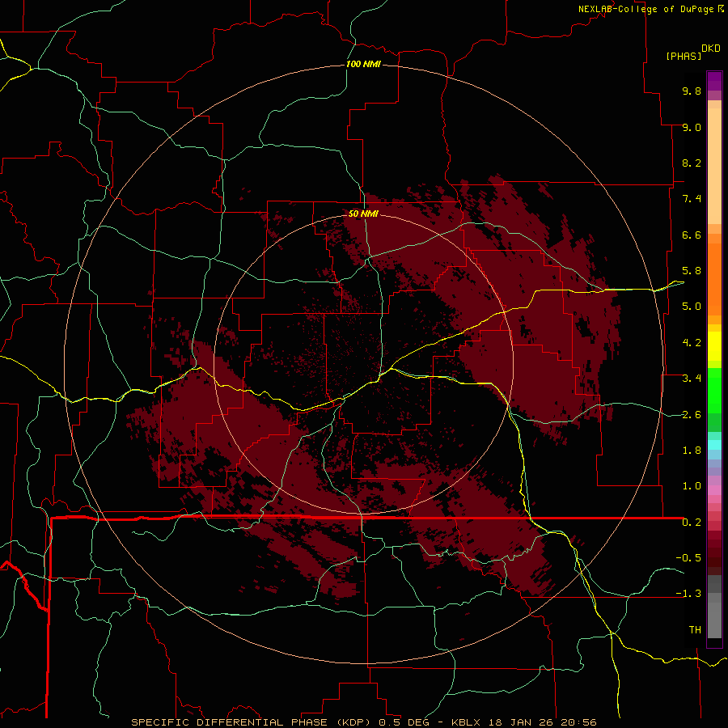Select the 8.2 legend value
Viewport: 728px width, 728px height.
pyautogui.click(x=692, y=163)
